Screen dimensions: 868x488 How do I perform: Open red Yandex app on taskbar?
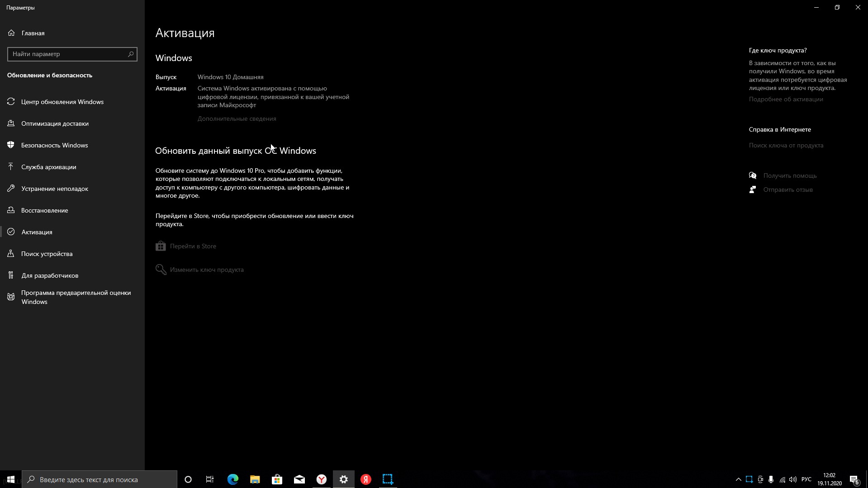point(366,479)
